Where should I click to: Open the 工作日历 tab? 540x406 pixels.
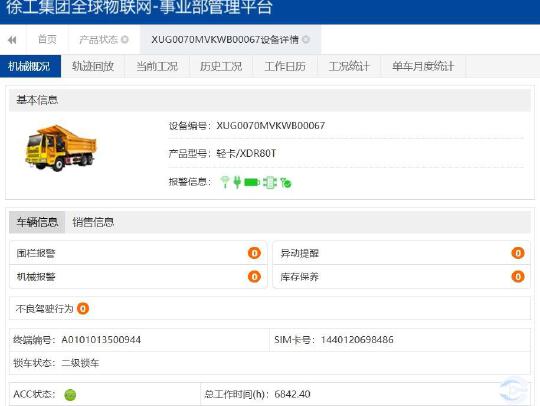point(285,66)
